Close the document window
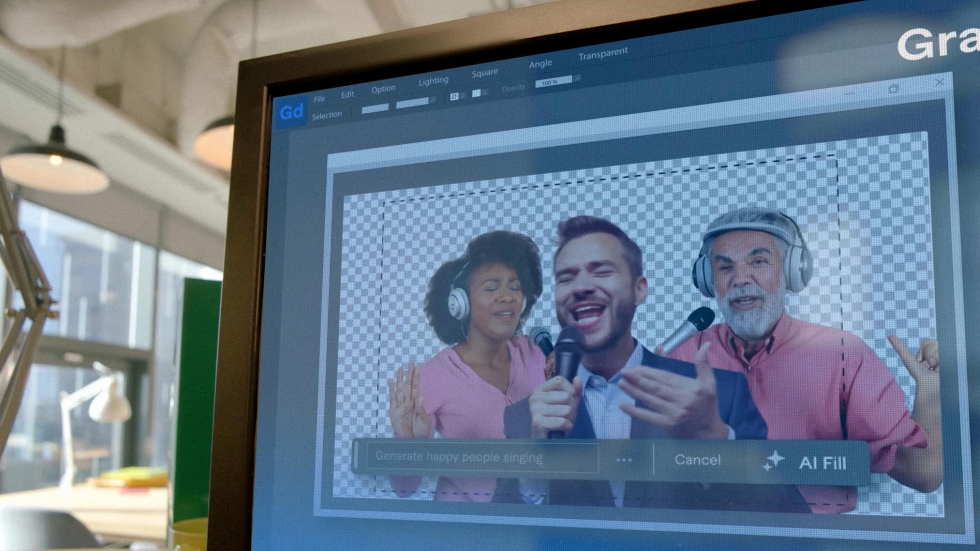The width and height of the screenshot is (980, 551). [x=940, y=82]
